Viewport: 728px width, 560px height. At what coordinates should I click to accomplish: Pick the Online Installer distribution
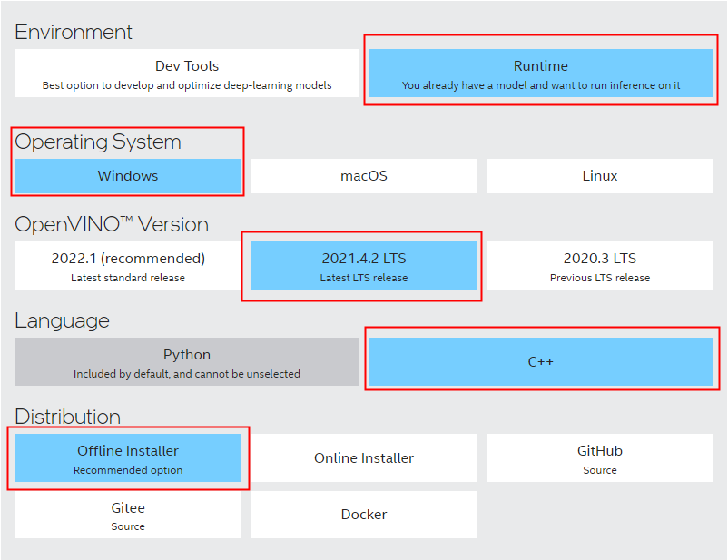pyautogui.click(x=363, y=457)
